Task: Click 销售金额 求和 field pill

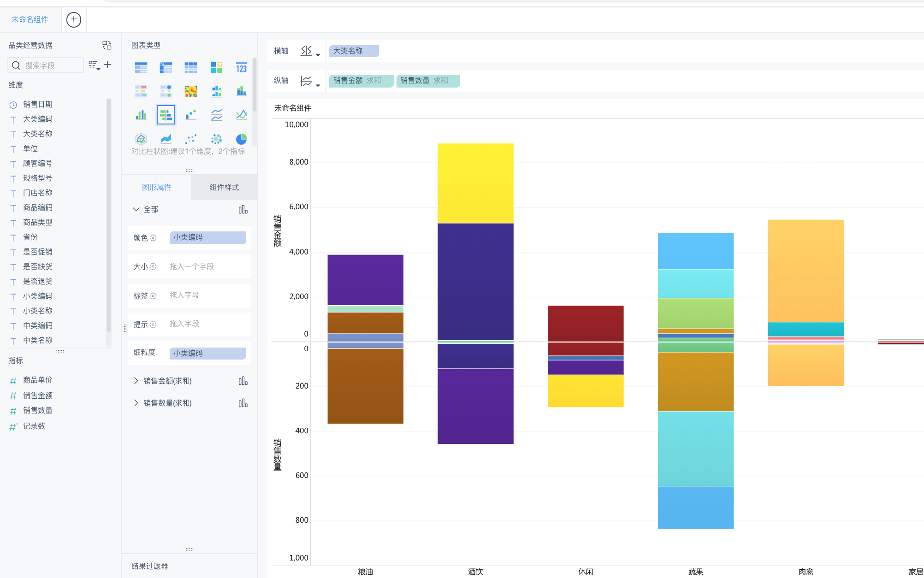Action: [361, 81]
